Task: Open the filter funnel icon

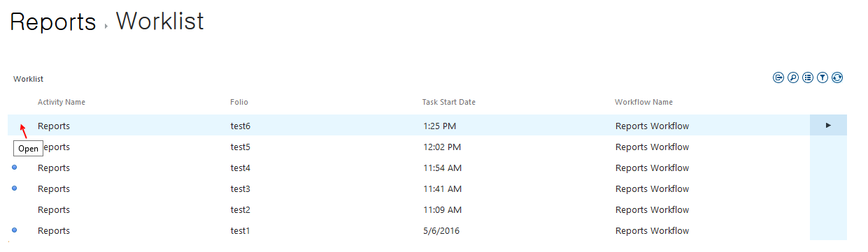Action: coord(823,77)
